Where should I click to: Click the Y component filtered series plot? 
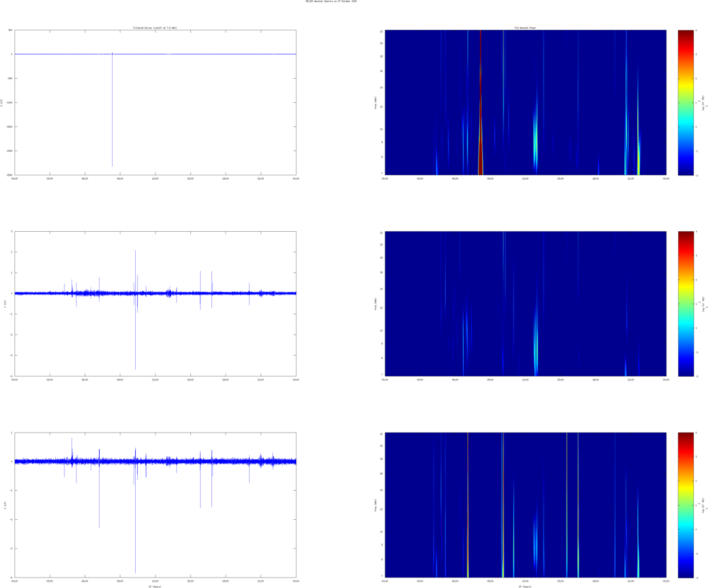[x=156, y=304]
